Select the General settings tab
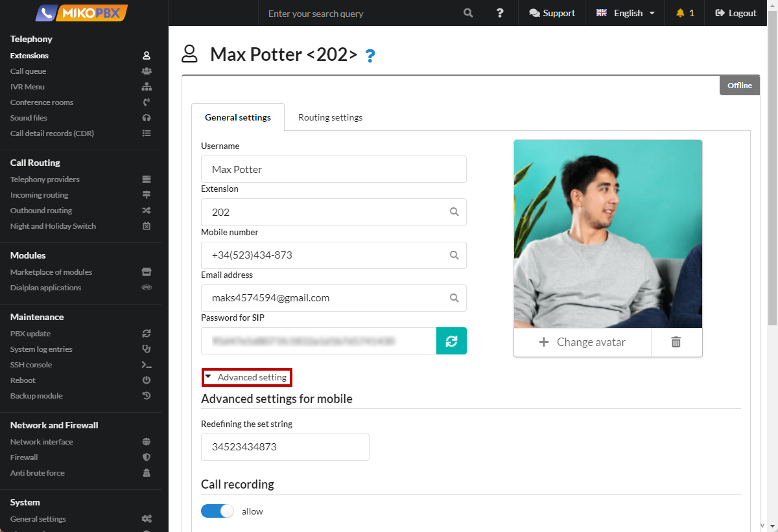The width and height of the screenshot is (778, 532). click(238, 117)
